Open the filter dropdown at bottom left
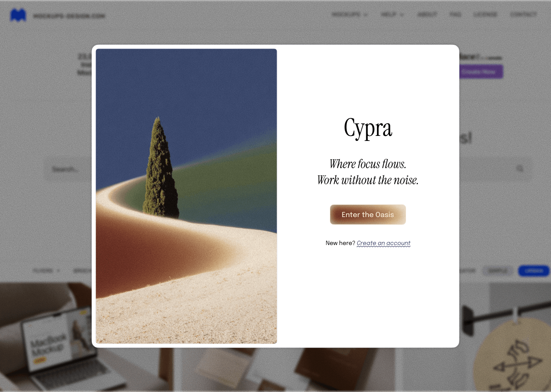This screenshot has height=392, width=551. 46,271
